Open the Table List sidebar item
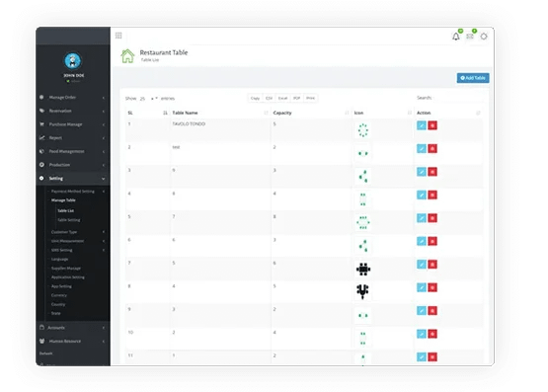 66,210
